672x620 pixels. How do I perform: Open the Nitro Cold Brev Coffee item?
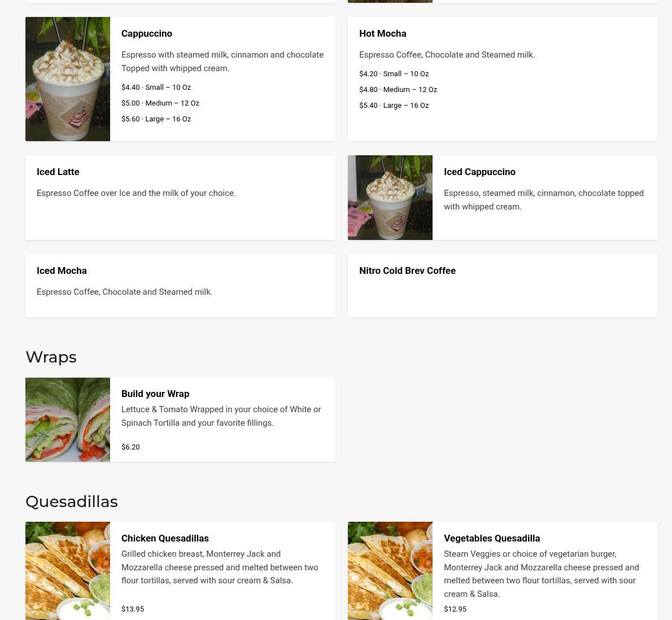coord(407,271)
